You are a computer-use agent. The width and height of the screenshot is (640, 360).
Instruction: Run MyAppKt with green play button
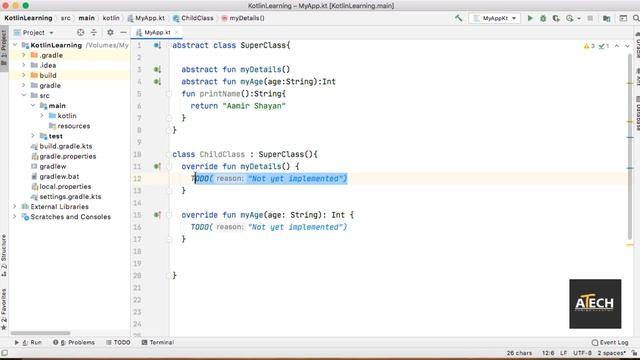coord(530,18)
